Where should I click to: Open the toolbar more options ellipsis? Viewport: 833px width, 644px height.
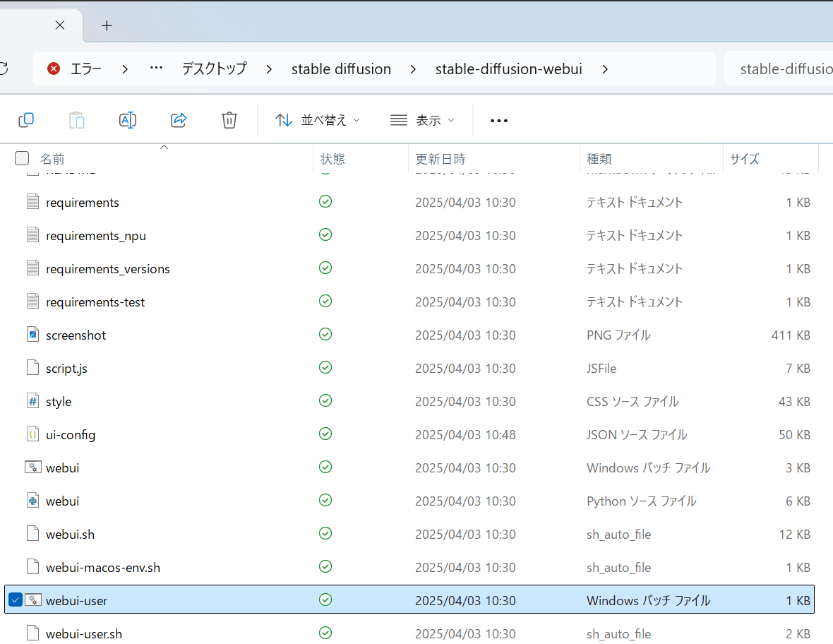tap(499, 121)
